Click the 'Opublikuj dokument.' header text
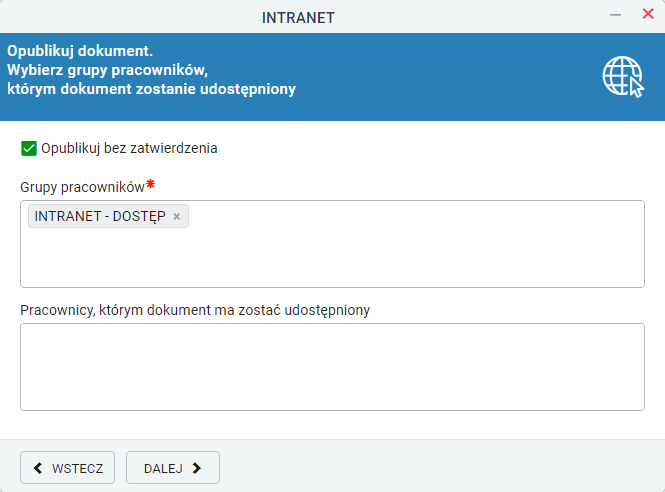665x492 pixels. click(x=80, y=51)
